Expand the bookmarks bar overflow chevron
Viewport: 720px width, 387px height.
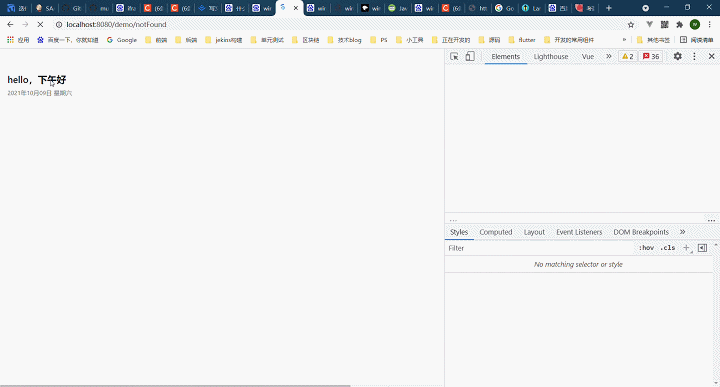coord(624,40)
